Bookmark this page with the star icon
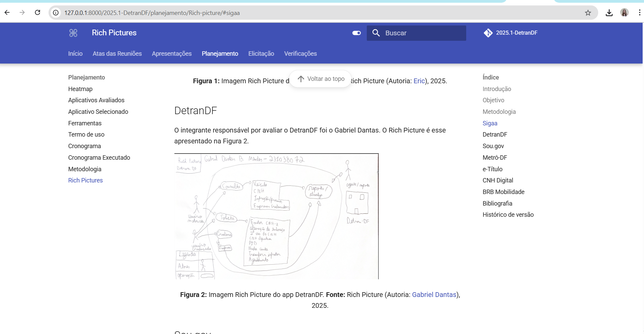Screen dimensions: 644x334 tap(588, 13)
